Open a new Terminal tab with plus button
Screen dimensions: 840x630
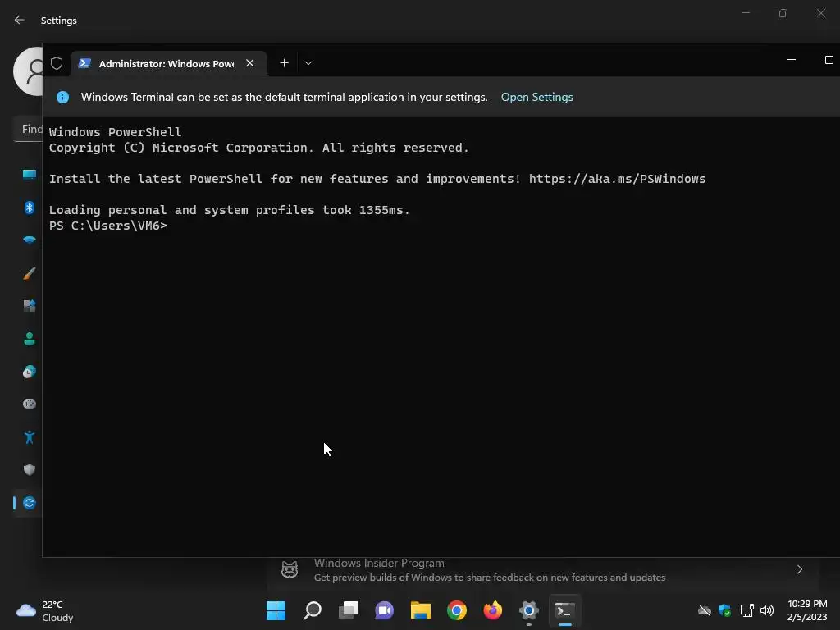(284, 63)
